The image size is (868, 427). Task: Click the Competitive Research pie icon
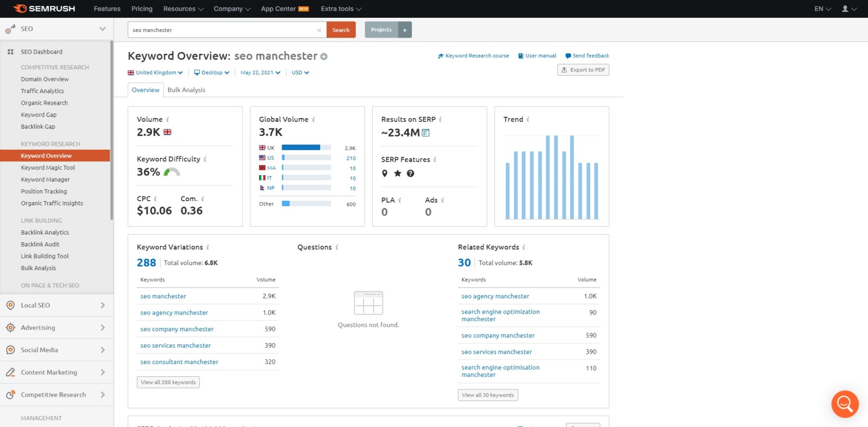click(x=10, y=395)
